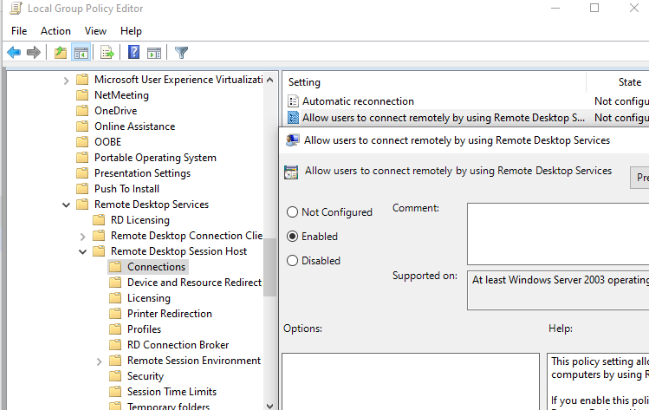Screen dimensions: 657x419
Task: Click the Session Time Limits folder icon
Action: (115, 392)
